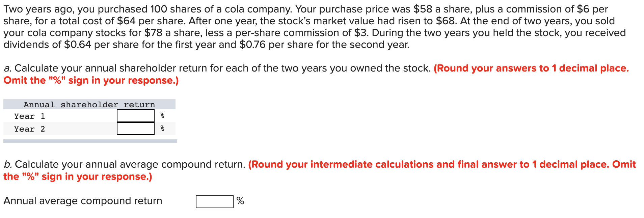
Task: Click the % sign beside Year 2 input
Action: (162, 129)
